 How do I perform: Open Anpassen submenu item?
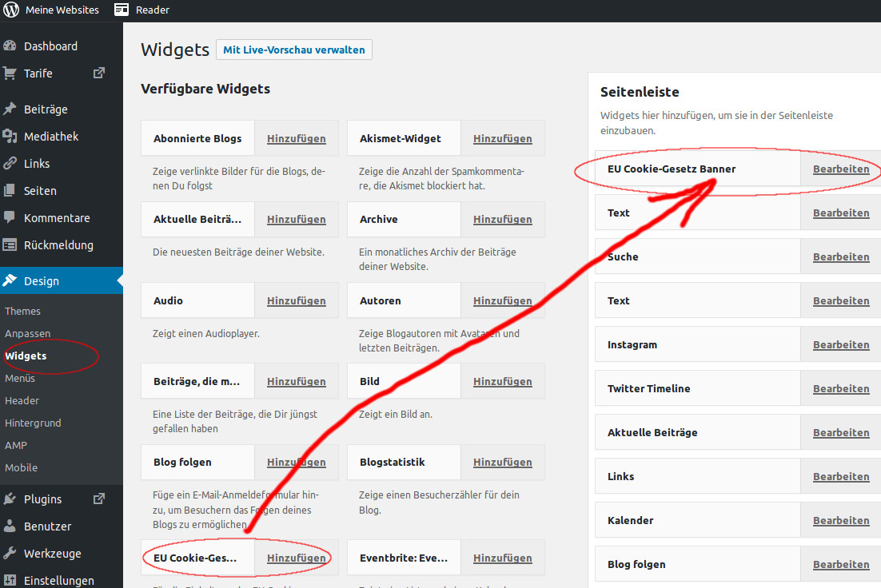tap(27, 334)
